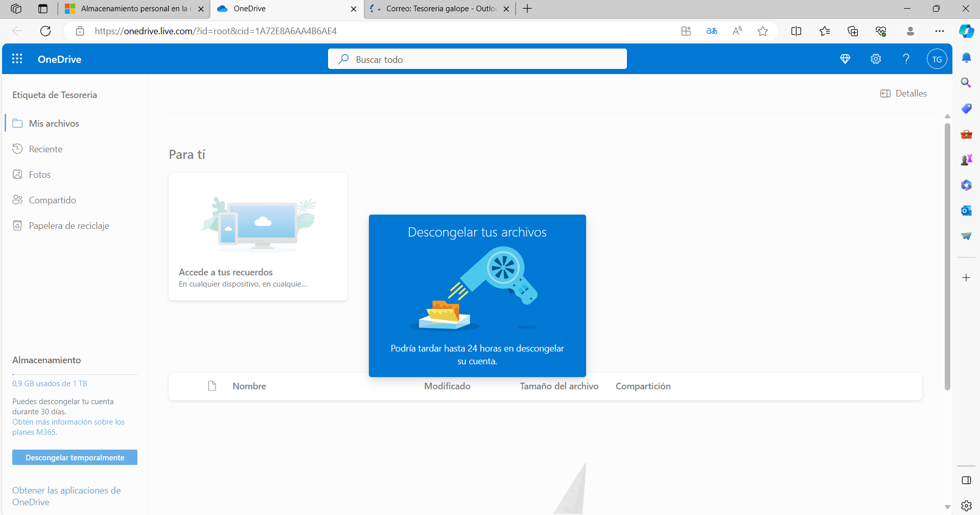Add an app to the sidebar
The image size is (980, 515).
[x=966, y=278]
